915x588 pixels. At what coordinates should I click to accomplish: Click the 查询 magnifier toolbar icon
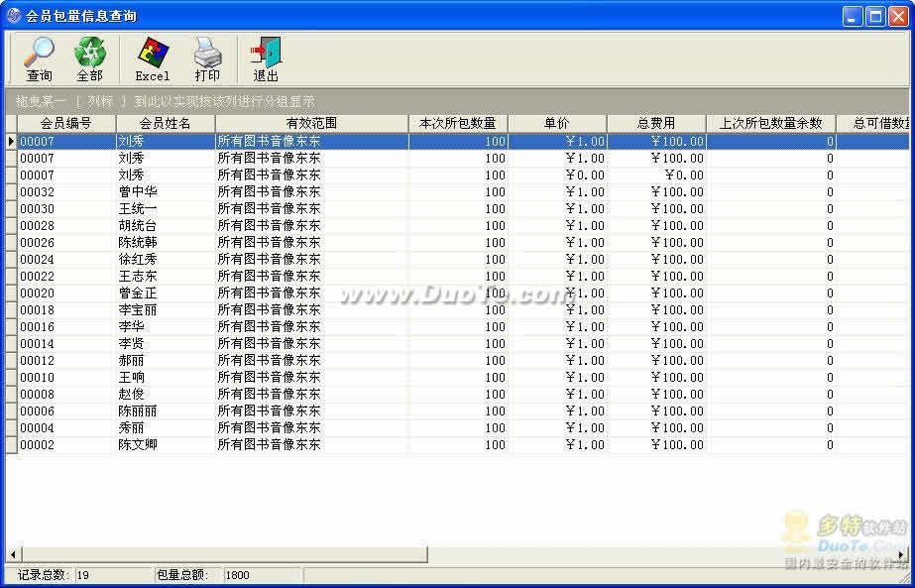pyautogui.click(x=39, y=59)
